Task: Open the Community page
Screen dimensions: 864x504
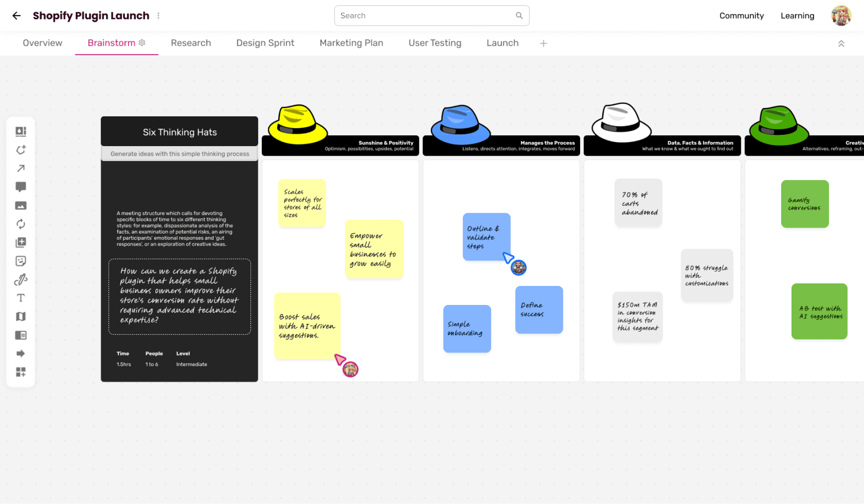Action: pyautogui.click(x=741, y=15)
